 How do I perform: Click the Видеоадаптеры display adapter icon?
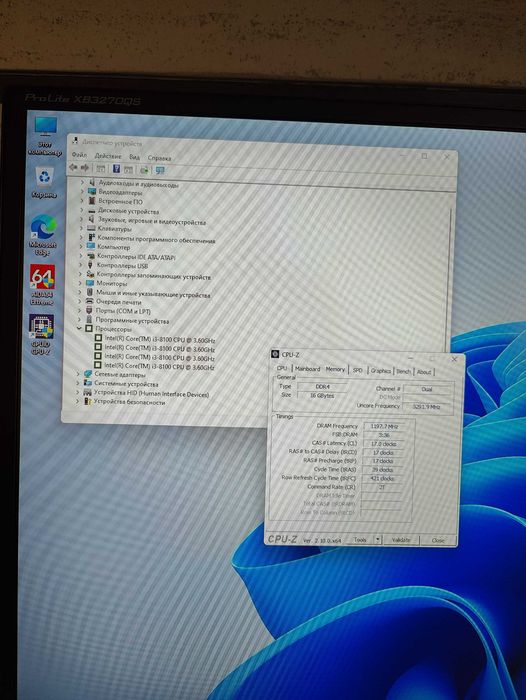click(92, 192)
